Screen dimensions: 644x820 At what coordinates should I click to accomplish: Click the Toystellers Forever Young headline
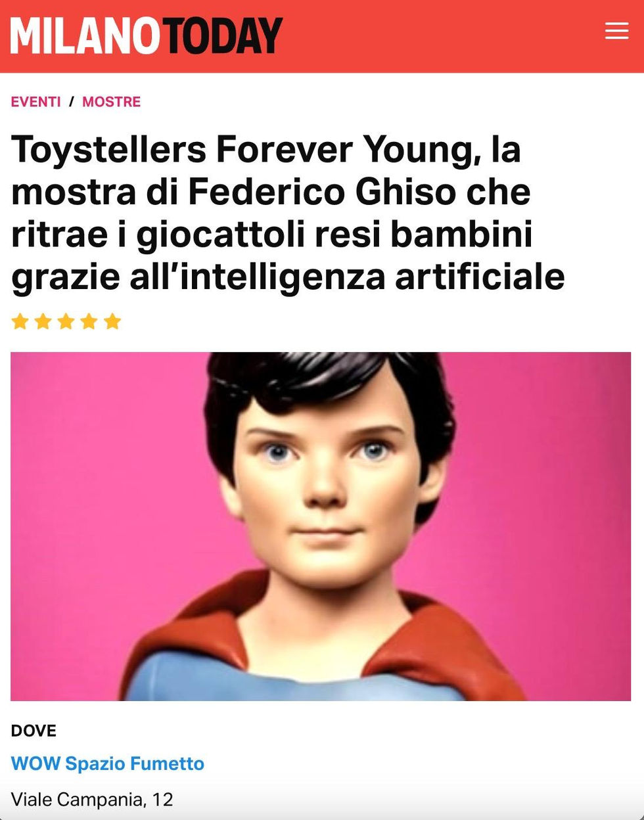288,212
